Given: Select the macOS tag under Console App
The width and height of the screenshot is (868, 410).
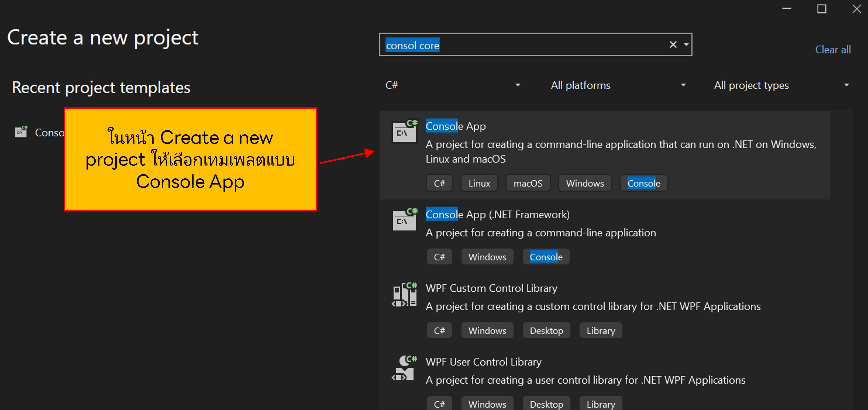Looking at the screenshot, I should pyautogui.click(x=528, y=183).
